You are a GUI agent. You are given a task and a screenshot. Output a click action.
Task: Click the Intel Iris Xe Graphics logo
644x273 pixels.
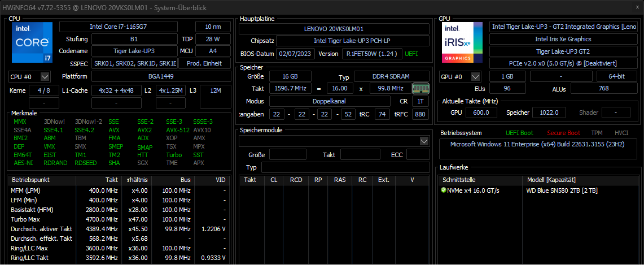click(462, 42)
